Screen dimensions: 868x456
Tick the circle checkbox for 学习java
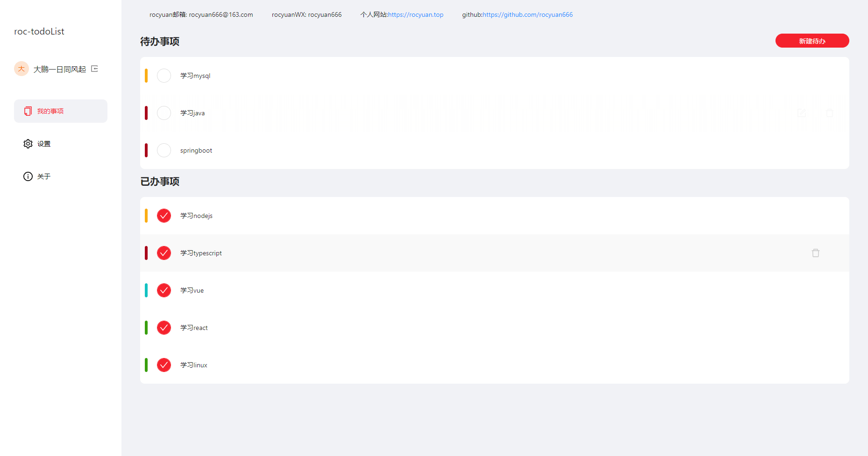pos(164,113)
